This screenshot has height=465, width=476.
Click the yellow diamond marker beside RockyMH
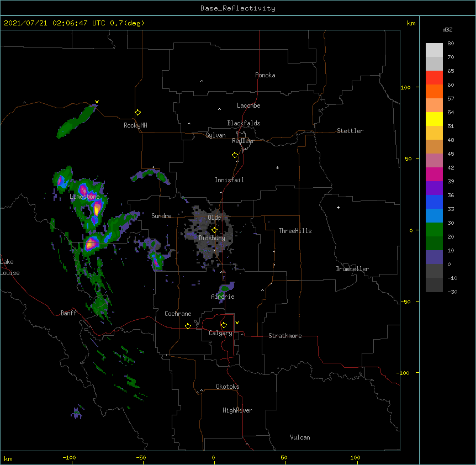[x=138, y=113]
